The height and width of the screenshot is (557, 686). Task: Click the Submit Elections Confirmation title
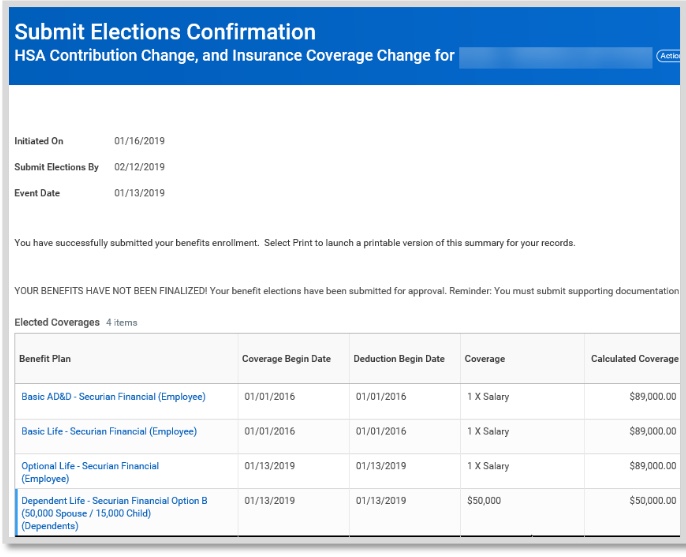tap(165, 32)
